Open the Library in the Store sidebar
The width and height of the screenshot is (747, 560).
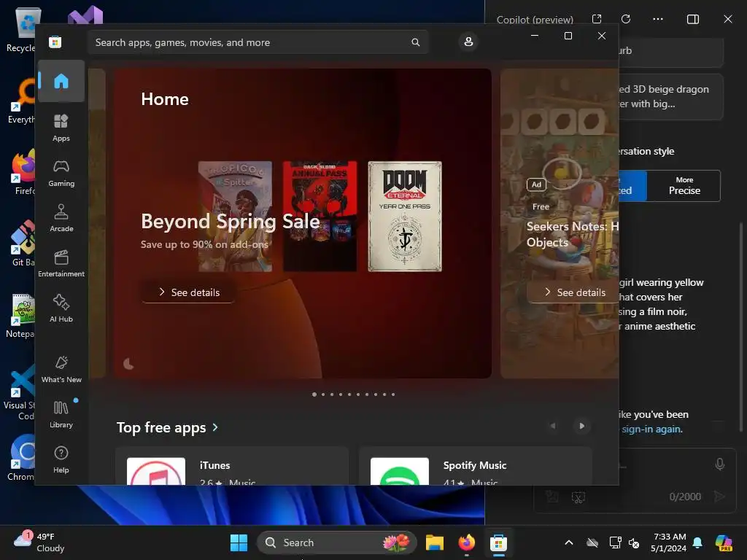point(61,414)
